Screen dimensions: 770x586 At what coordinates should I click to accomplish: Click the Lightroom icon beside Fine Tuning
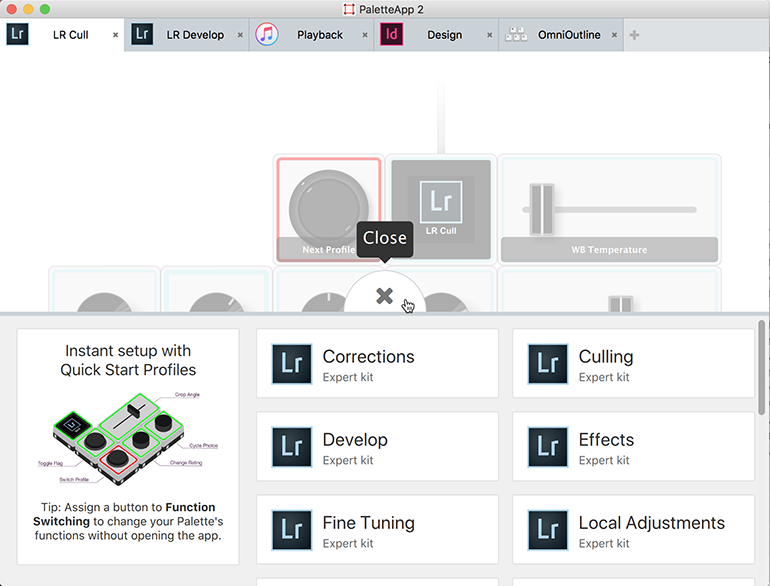click(292, 531)
